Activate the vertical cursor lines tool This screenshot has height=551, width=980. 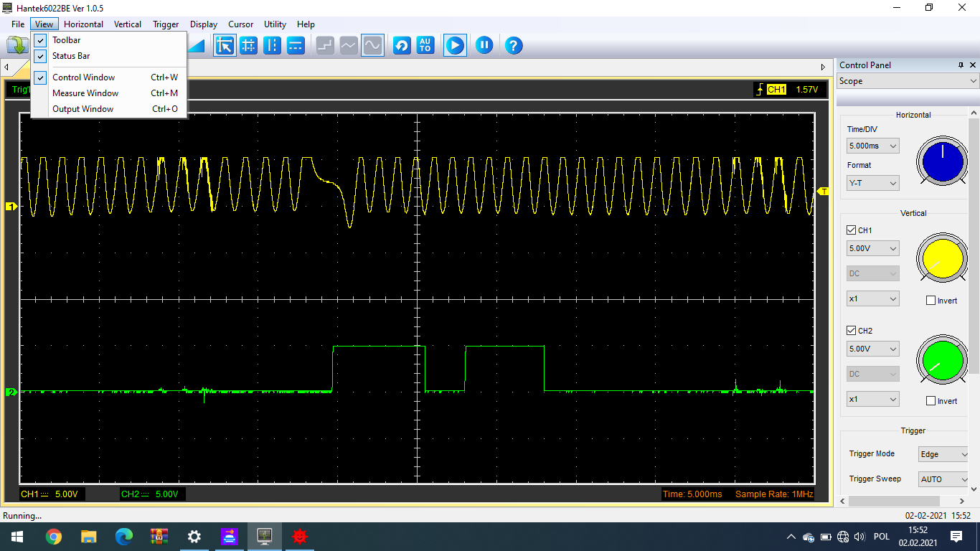pos(272,46)
